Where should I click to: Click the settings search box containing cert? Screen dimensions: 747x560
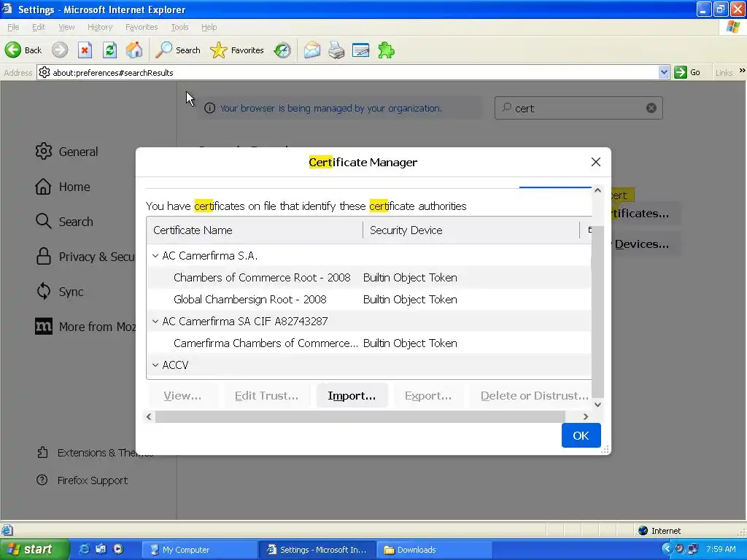tap(578, 108)
